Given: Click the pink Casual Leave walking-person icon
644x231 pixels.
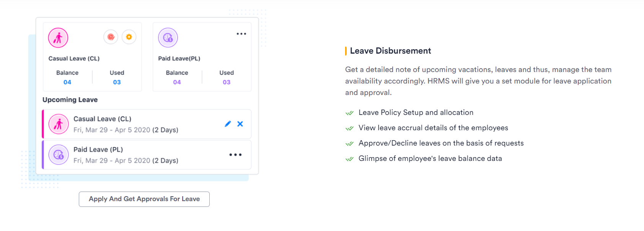Looking at the screenshot, I should [58, 38].
